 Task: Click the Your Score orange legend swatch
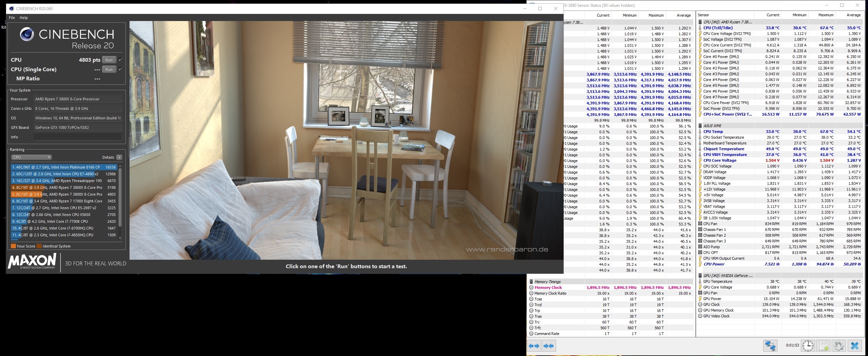(x=13, y=246)
